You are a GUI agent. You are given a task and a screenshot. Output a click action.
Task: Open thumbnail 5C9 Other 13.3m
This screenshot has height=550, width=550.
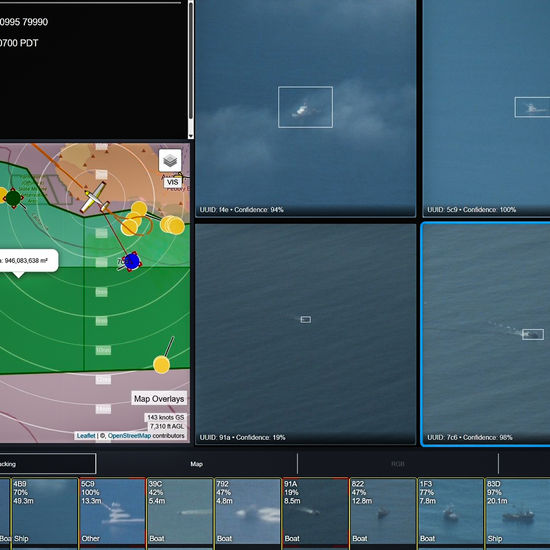click(x=113, y=511)
